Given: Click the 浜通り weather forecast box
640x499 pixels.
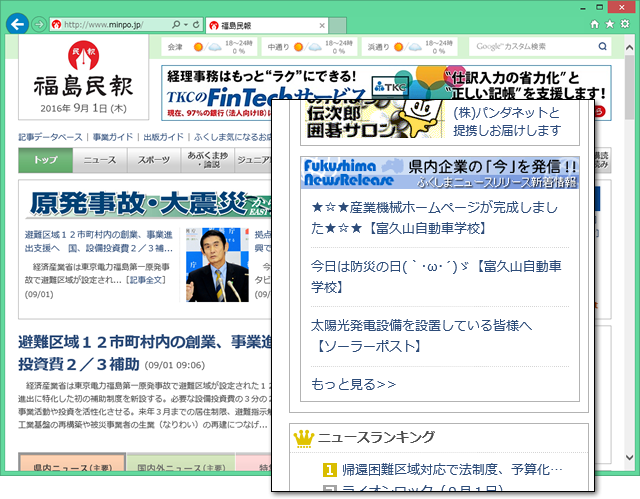Looking at the screenshot, I should click(409, 47).
